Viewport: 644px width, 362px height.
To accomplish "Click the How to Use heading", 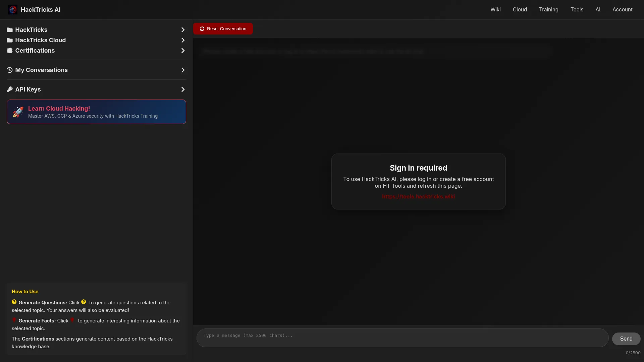I will [x=25, y=292].
